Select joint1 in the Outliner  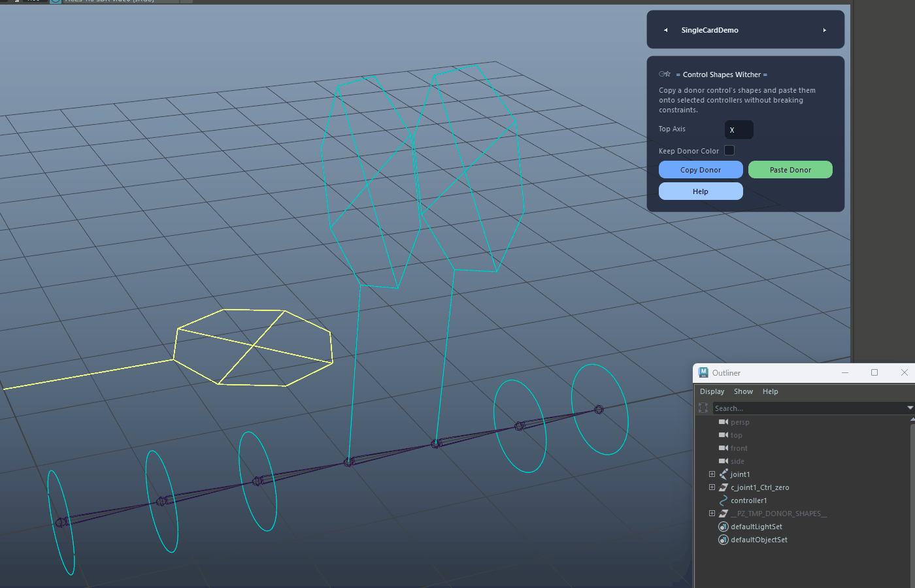click(740, 474)
